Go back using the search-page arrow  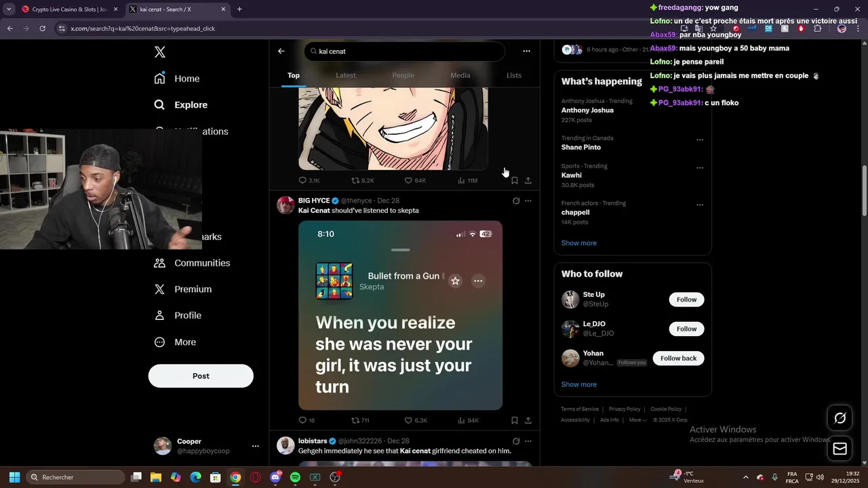click(x=281, y=51)
